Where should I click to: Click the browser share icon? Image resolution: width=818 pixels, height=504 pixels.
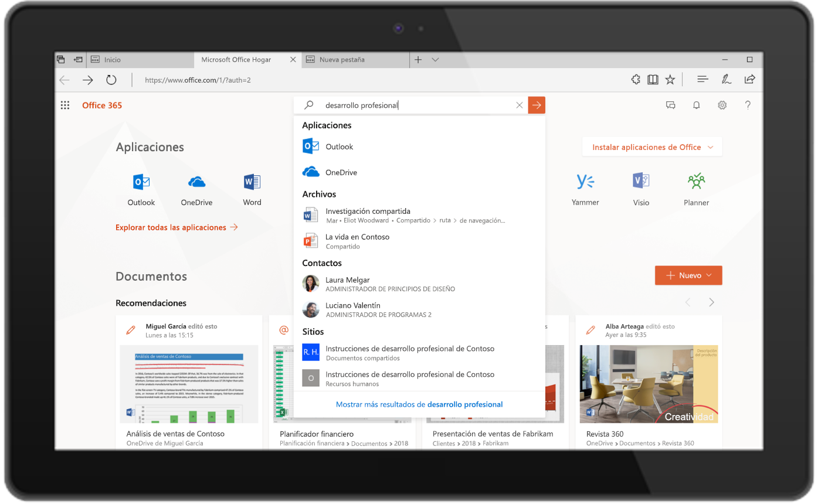[749, 80]
